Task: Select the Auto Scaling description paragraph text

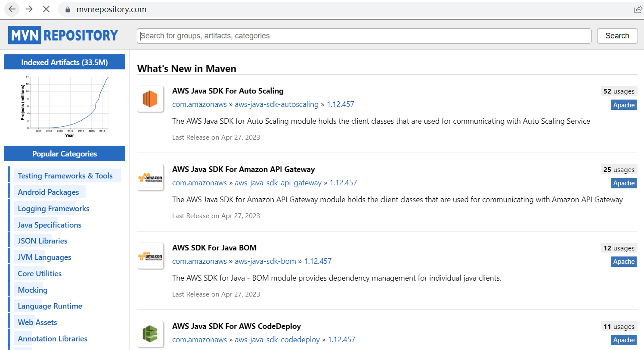Action: click(x=381, y=121)
